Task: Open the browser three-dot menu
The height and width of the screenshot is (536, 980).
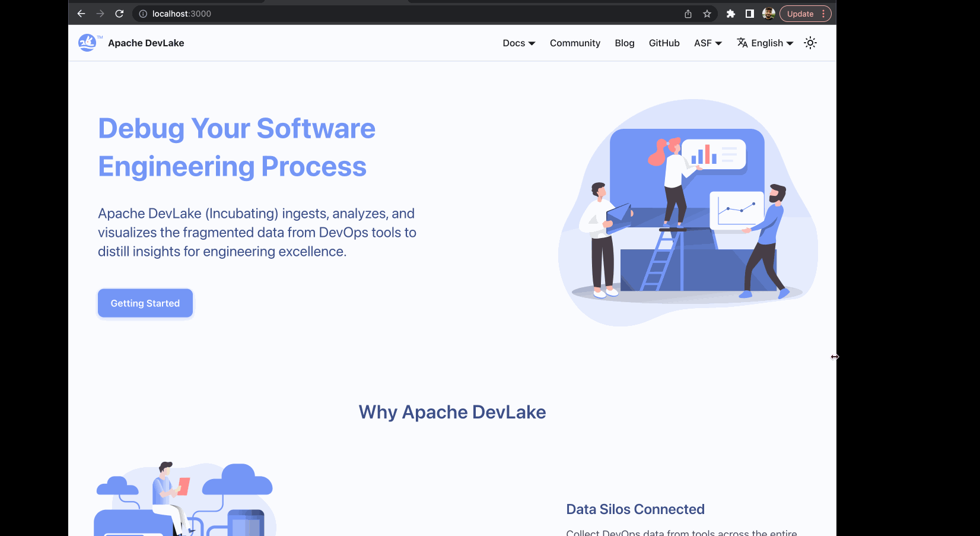Action: [x=823, y=14]
